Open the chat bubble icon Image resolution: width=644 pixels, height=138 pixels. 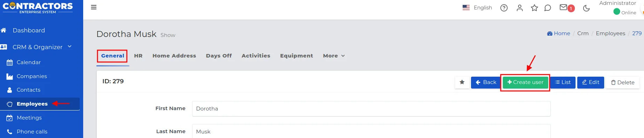point(548,8)
